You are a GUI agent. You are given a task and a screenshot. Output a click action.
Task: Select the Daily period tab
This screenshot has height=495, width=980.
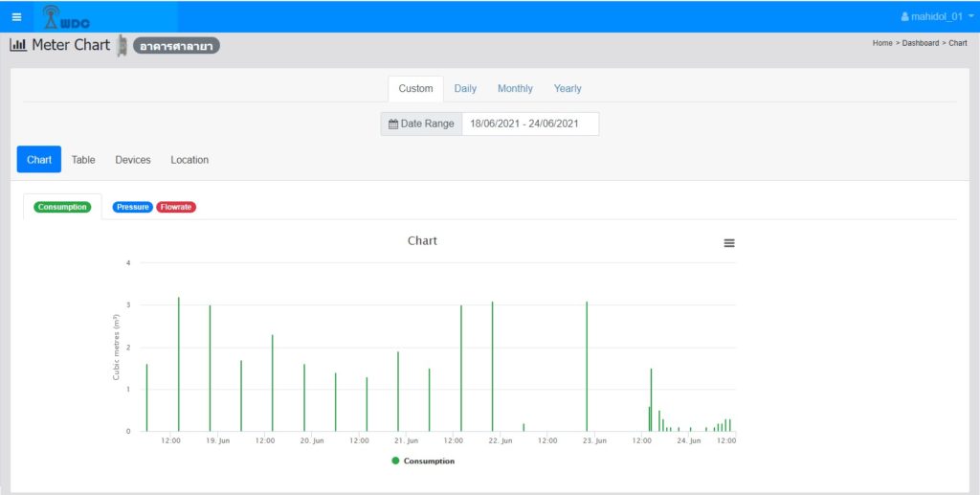click(465, 88)
